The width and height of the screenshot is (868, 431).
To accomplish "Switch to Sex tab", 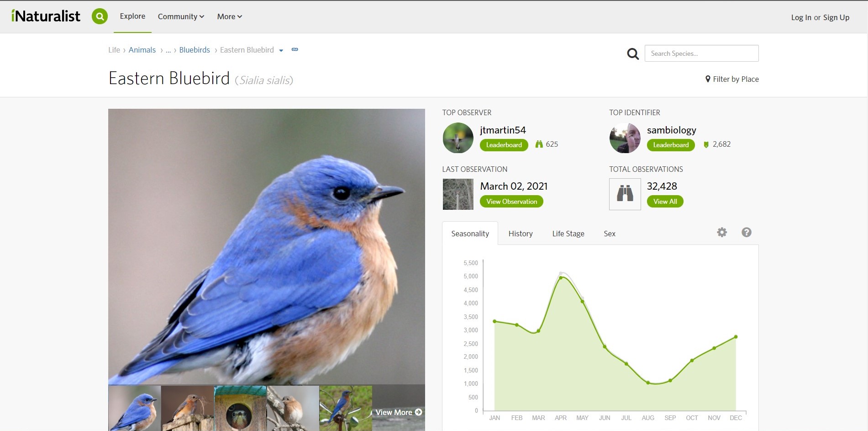I will [x=610, y=234].
